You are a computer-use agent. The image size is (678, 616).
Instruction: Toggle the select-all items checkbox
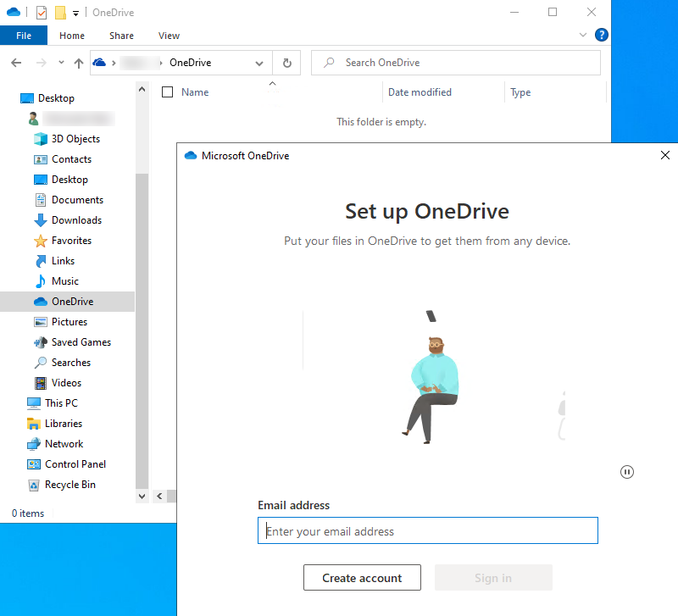[x=167, y=92]
